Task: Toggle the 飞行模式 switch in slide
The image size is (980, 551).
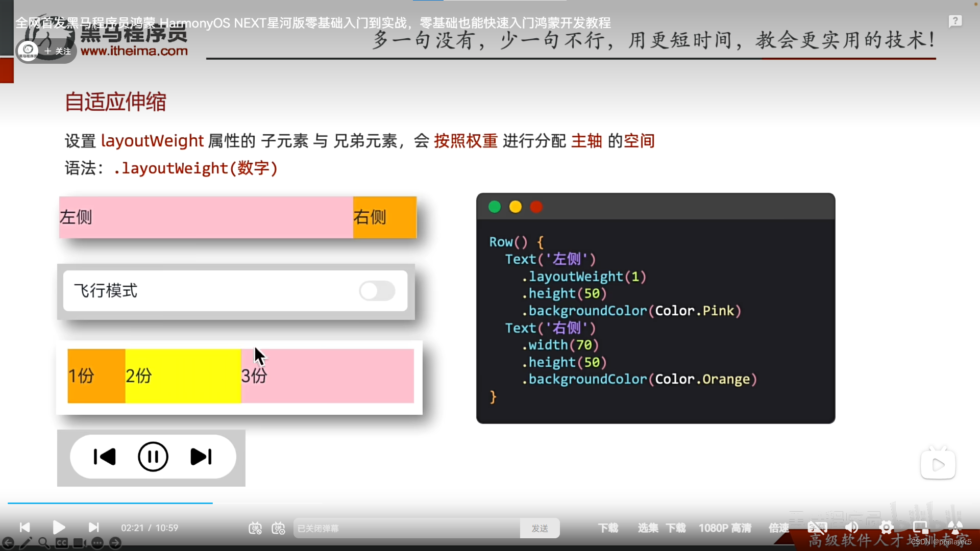Action: pyautogui.click(x=377, y=291)
